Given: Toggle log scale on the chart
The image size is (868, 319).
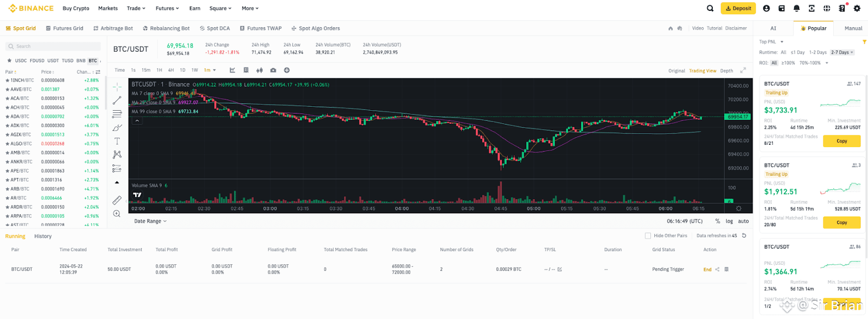Looking at the screenshot, I should point(729,221).
